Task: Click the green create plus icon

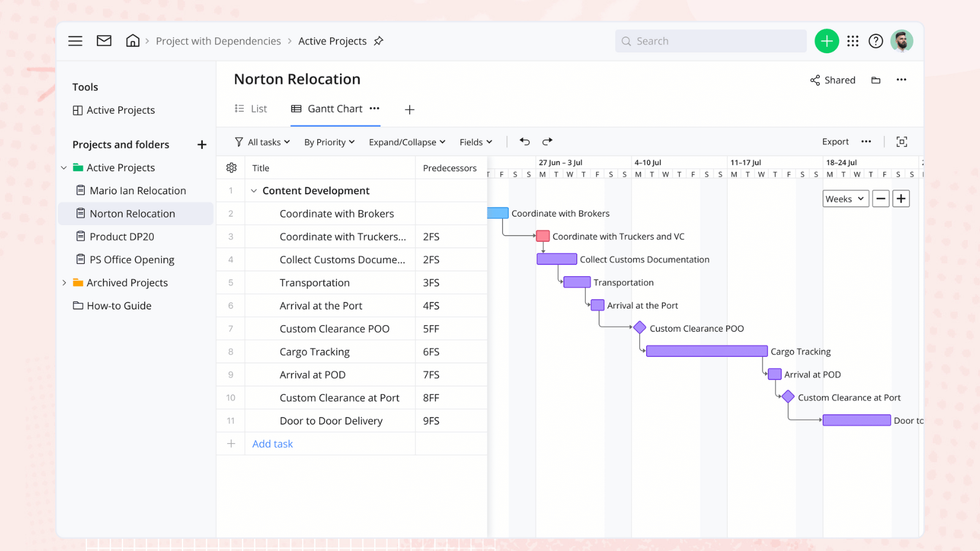Action: coord(826,41)
